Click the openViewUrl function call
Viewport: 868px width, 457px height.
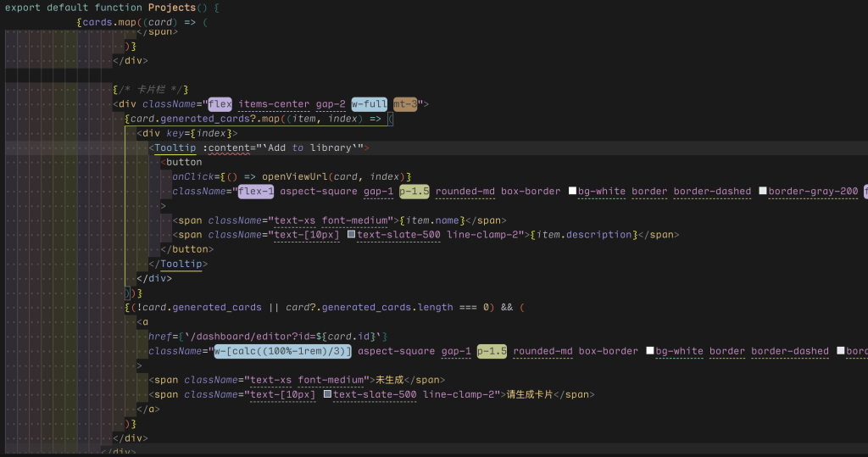[292, 176]
